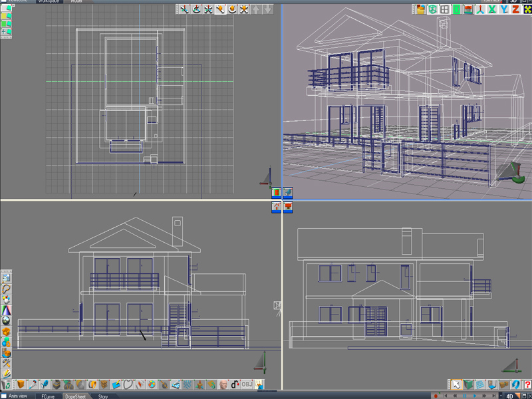
Task: Fast forward the animation
Action: 484,396
